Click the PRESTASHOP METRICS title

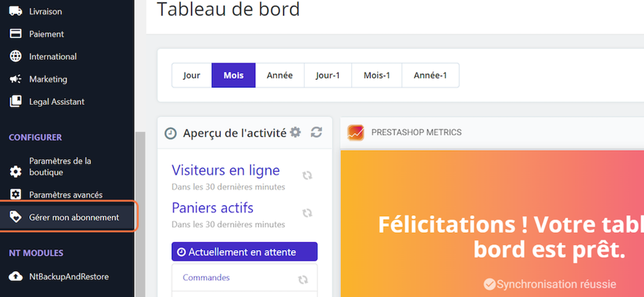(417, 132)
